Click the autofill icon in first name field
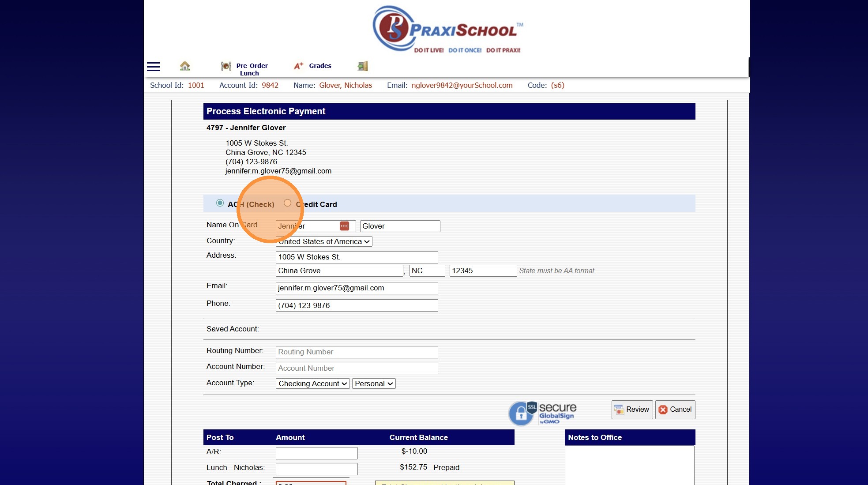868x485 pixels. click(x=344, y=226)
